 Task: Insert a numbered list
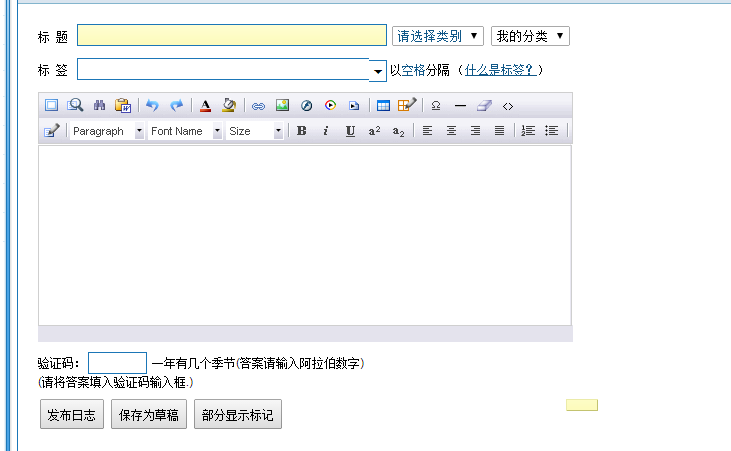click(x=528, y=131)
